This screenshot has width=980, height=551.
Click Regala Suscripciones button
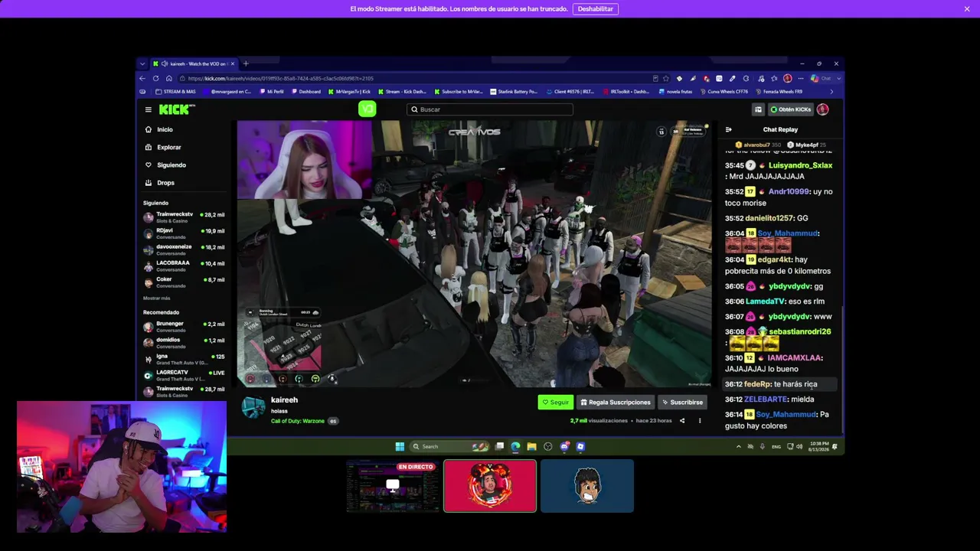615,402
